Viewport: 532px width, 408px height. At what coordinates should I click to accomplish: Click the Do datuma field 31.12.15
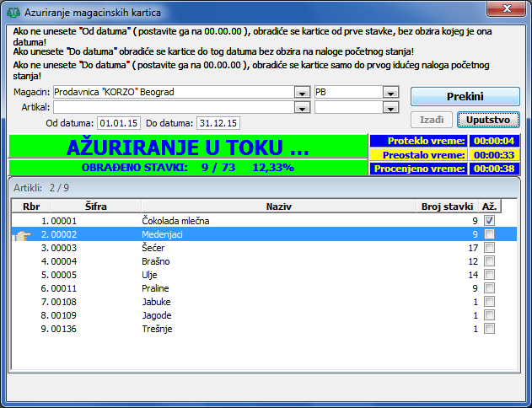[x=218, y=123]
